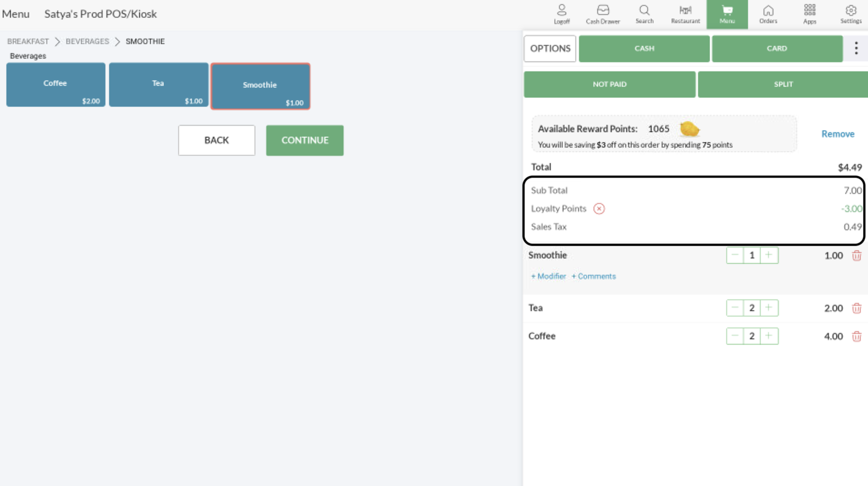Open the three-dot more options menu
This screenshot has width=868, height=486.
pyautogui.click(x=856, y=48)
